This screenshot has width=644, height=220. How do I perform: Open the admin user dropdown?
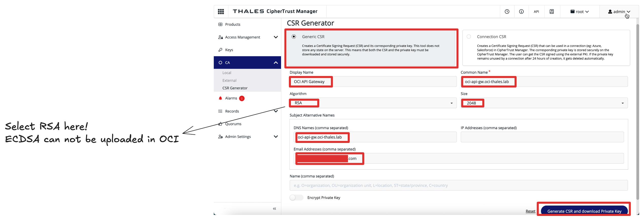pos(619,12)
